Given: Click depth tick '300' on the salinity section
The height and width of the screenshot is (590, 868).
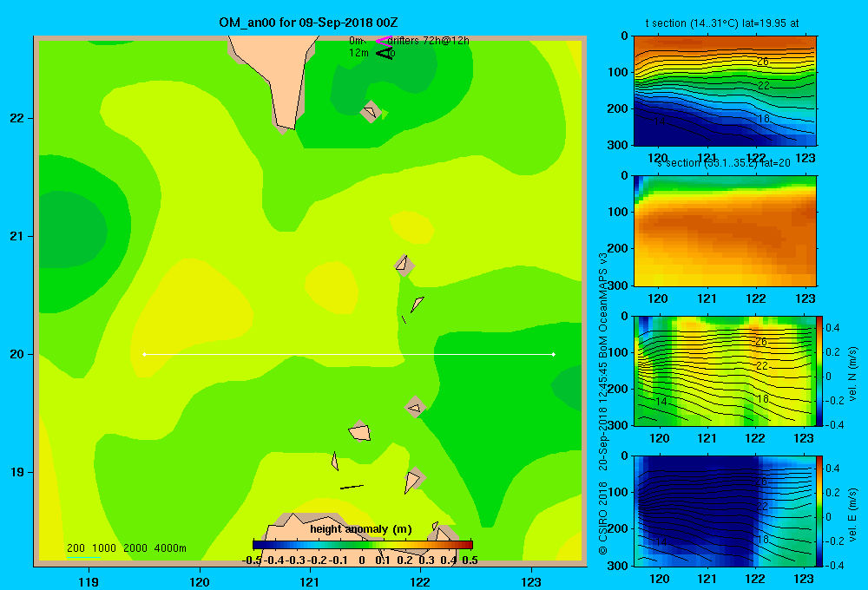Looking at the screenshot, I should coord(617,285).
